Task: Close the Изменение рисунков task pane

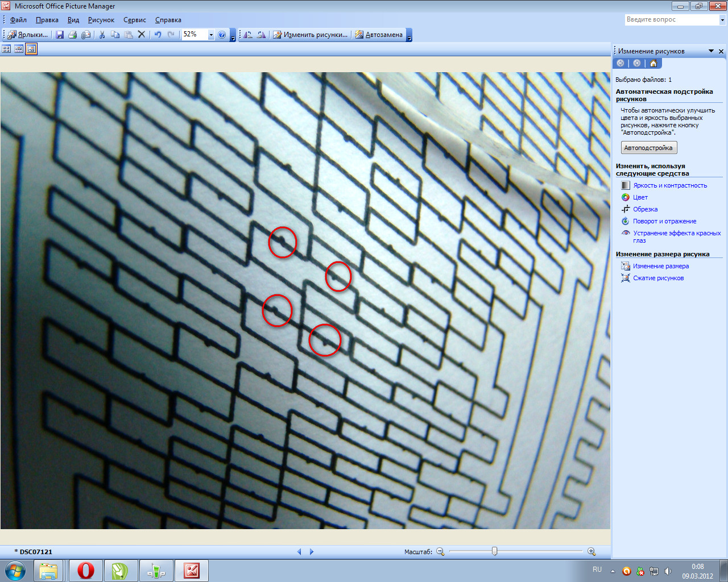Action: (x=721, y=51)
